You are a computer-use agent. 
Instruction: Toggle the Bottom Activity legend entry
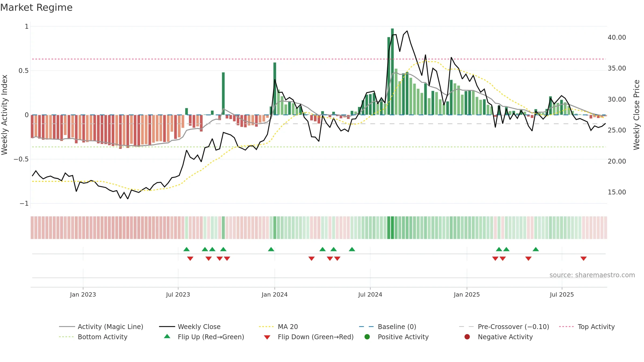coord(93,337)
